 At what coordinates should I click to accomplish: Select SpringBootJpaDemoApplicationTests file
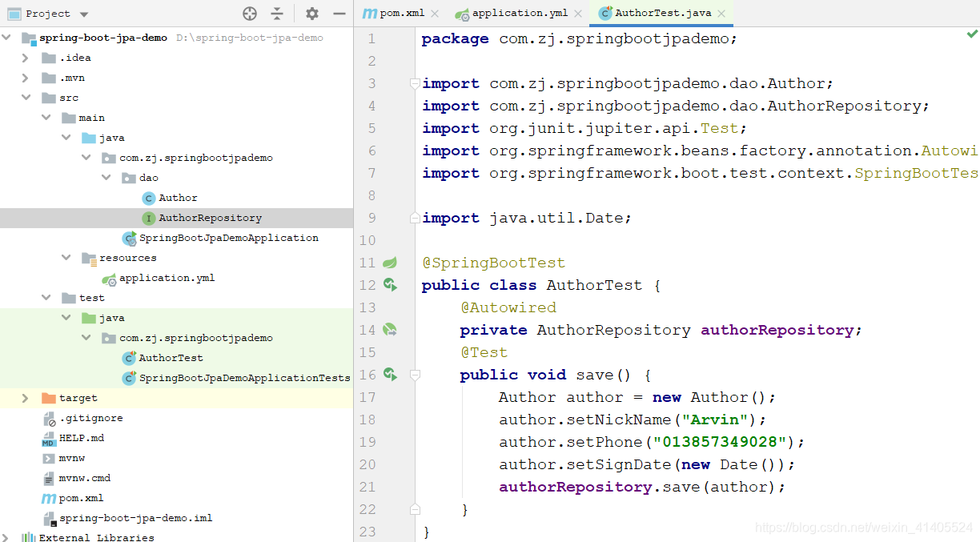click(244, 378)
